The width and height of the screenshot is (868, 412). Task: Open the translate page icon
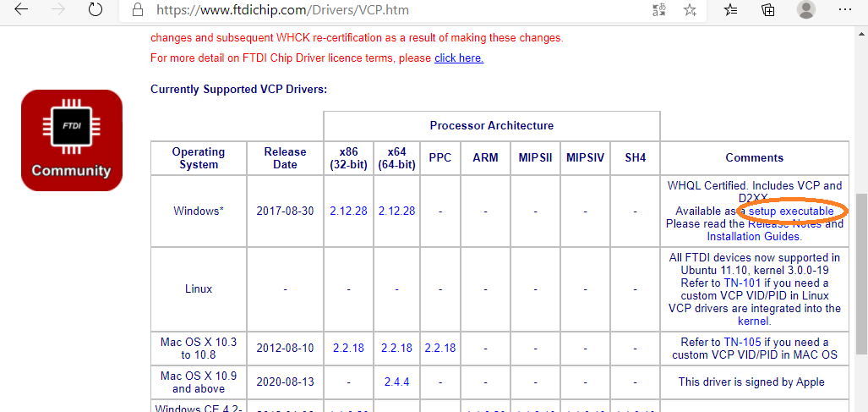(x=658, y=9)
